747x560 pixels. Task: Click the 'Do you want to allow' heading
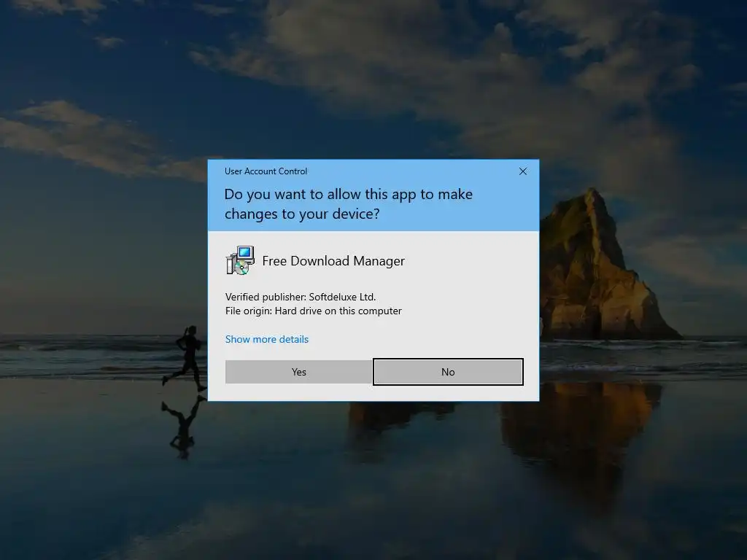(x=348, y=204)
